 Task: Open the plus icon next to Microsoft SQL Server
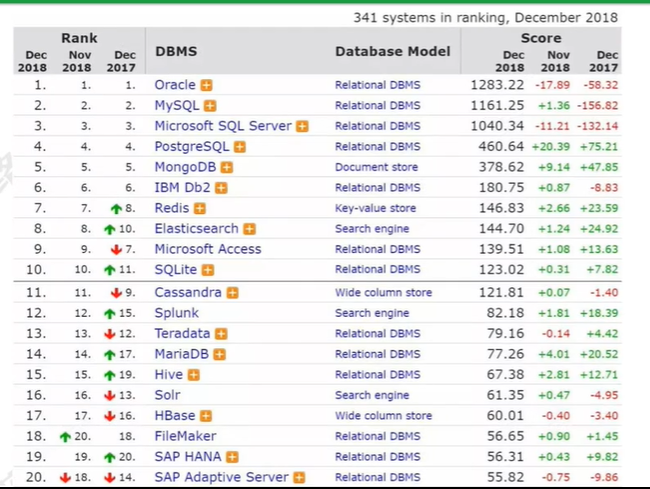click(x=302, y=126)
